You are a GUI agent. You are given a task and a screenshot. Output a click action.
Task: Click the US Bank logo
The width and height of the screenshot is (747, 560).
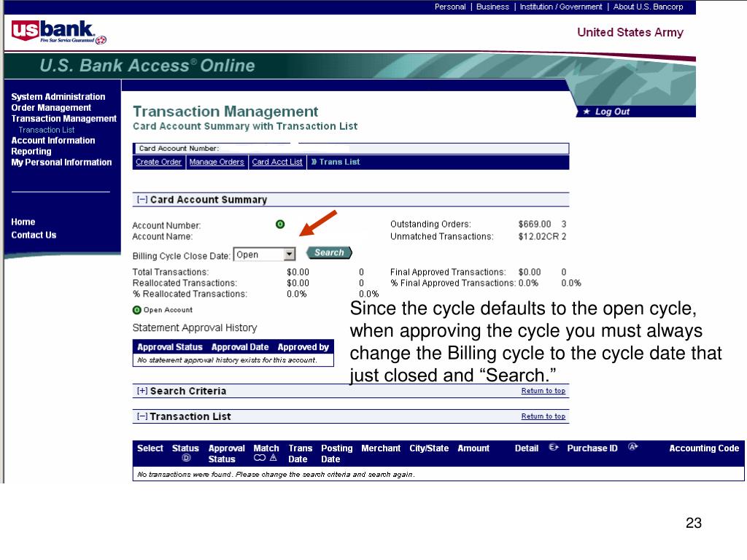coord(58,32)
